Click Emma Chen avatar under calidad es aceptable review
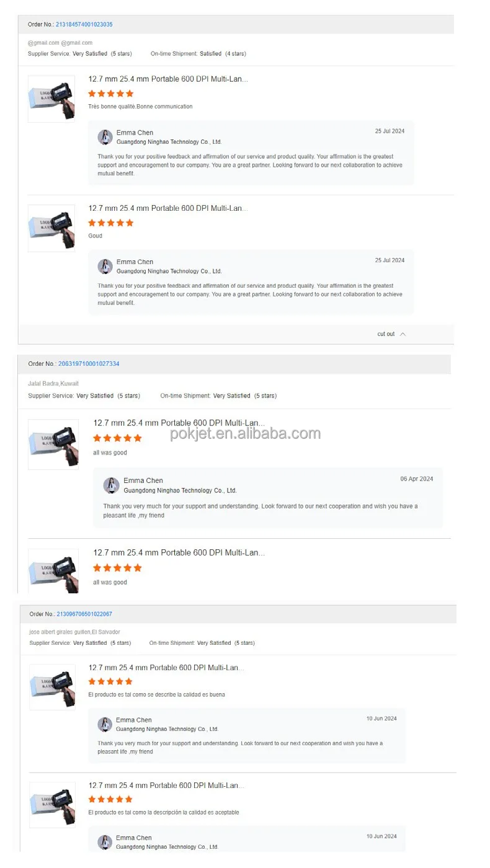 105,842
